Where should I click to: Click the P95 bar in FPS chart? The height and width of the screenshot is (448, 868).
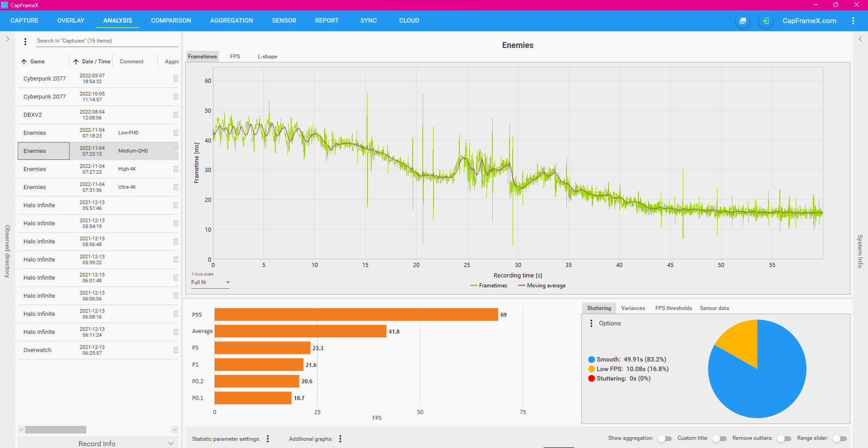356,315
